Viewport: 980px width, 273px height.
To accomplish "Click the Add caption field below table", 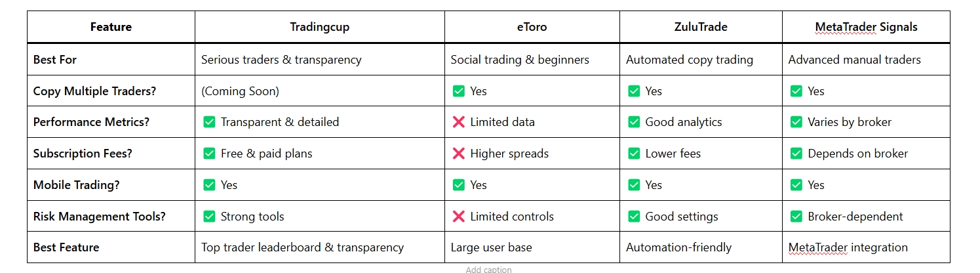I will click(488, 269).
